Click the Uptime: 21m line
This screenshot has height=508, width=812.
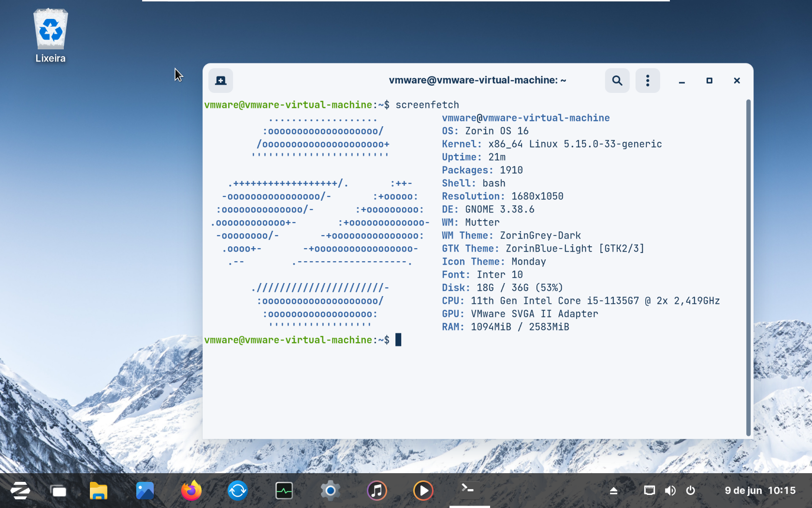click(474, 157)
